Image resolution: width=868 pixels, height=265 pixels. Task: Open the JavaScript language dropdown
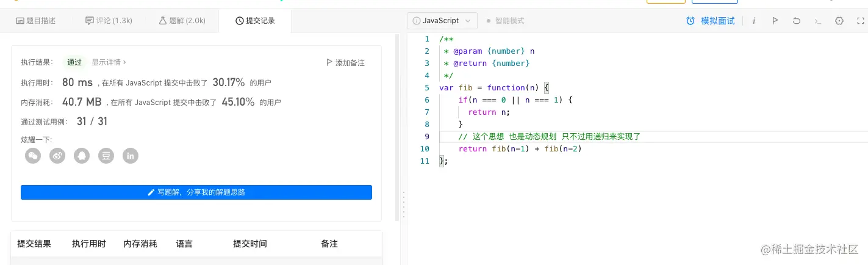pyautogui.click(x=442, y=21)
